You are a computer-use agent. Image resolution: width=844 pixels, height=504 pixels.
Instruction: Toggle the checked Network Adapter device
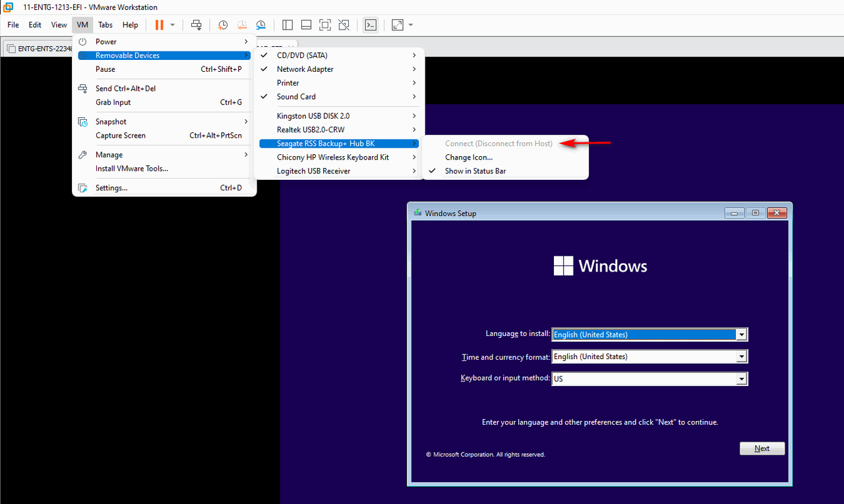click(339, 69)
